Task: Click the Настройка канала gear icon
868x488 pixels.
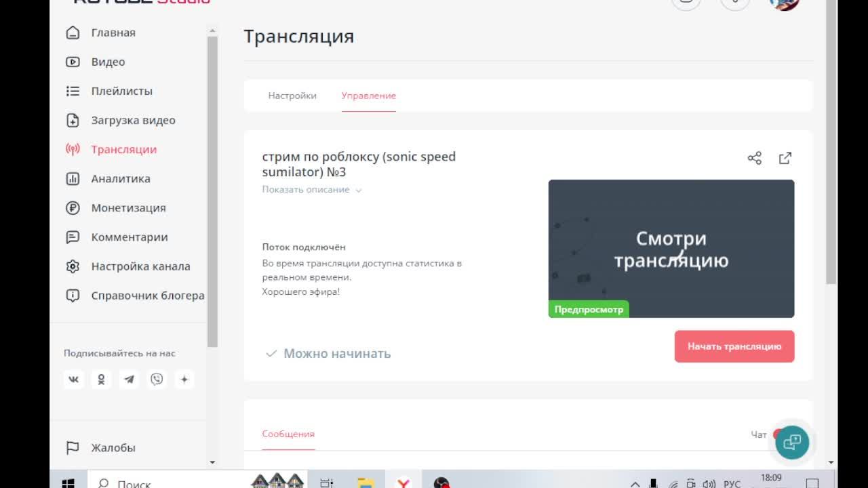Action: tap(73, 266)
